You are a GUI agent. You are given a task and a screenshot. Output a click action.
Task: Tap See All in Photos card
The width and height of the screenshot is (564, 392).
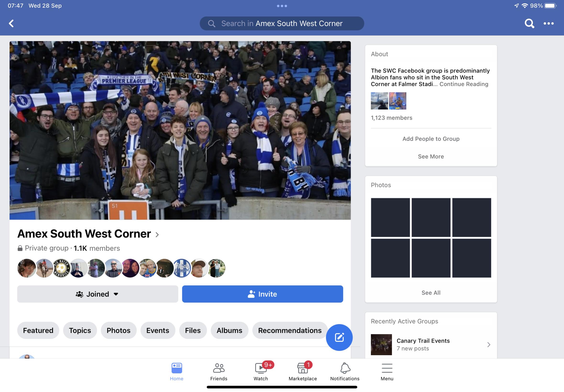tap(431, 293)
